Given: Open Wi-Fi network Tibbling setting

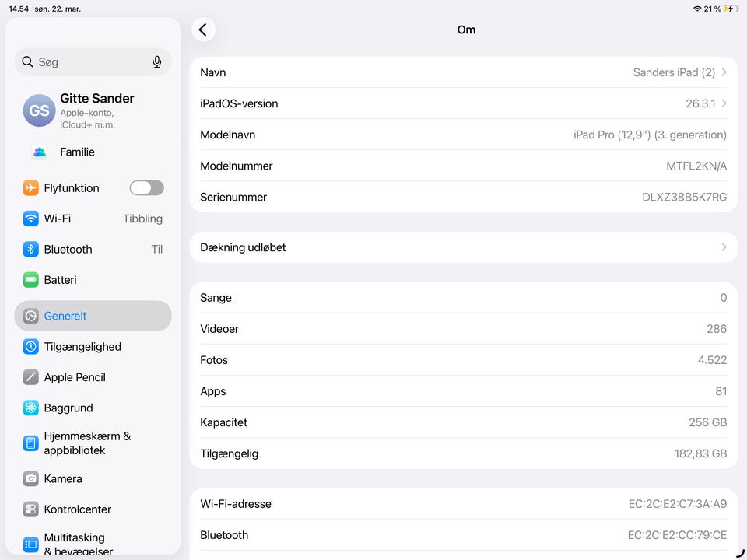Looking at the screenshot, I should point(93,219).
